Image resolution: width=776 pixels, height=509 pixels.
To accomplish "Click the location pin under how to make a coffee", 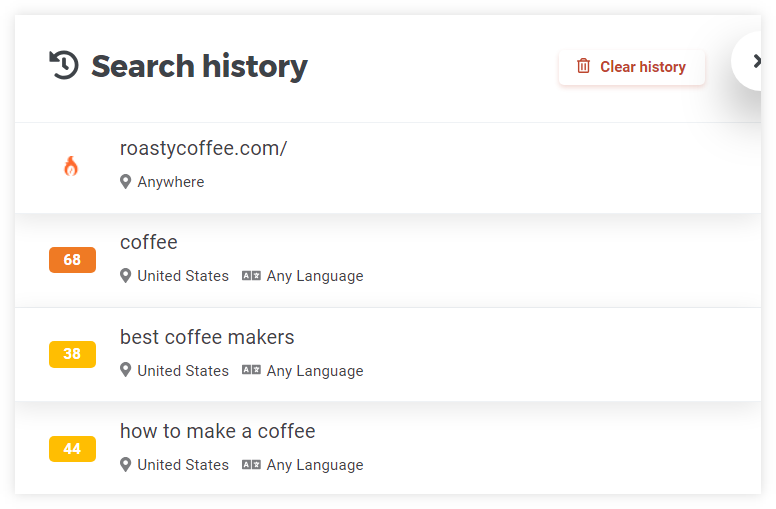I will (x=125, y=465).
